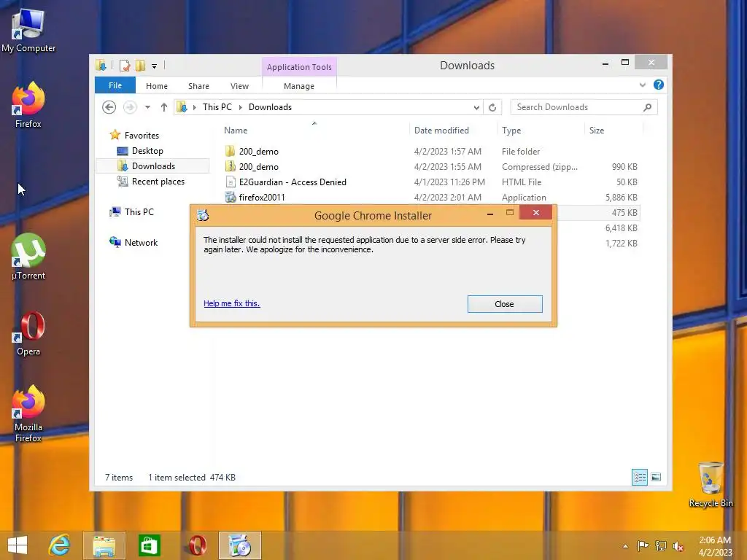Open the Windows Store taskbar icon
This screenshot has width=747, height=560.
coord(149,545)
